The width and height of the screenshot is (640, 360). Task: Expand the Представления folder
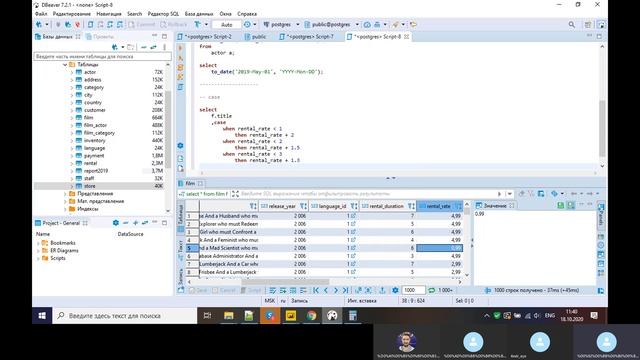(x=65, y=193)
